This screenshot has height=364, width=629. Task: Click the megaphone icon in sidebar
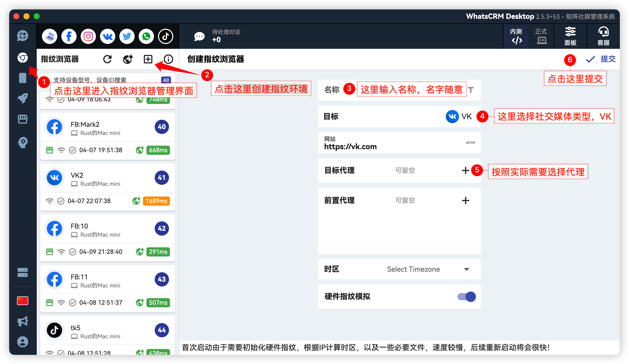[23, 321]
